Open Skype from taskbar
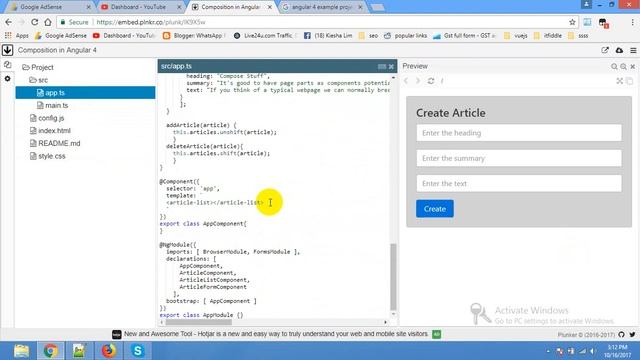This screenshot has width=640, height=360. coord(138,351)
